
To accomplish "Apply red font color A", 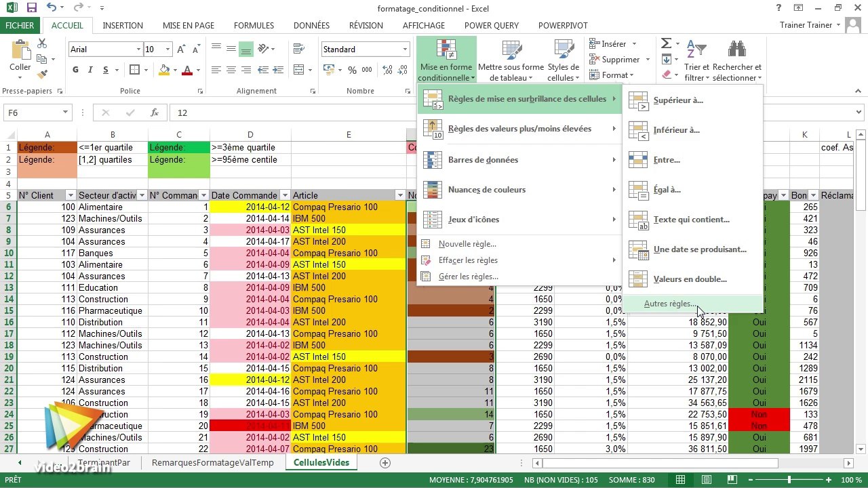I will [188, 70].
